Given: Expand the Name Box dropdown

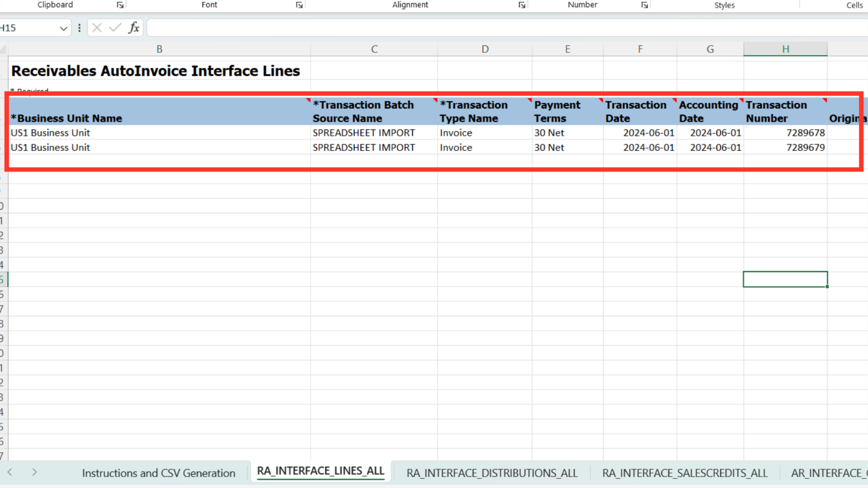Looking at the screenshot, I should pyautogui.click(x=64, y=28).
